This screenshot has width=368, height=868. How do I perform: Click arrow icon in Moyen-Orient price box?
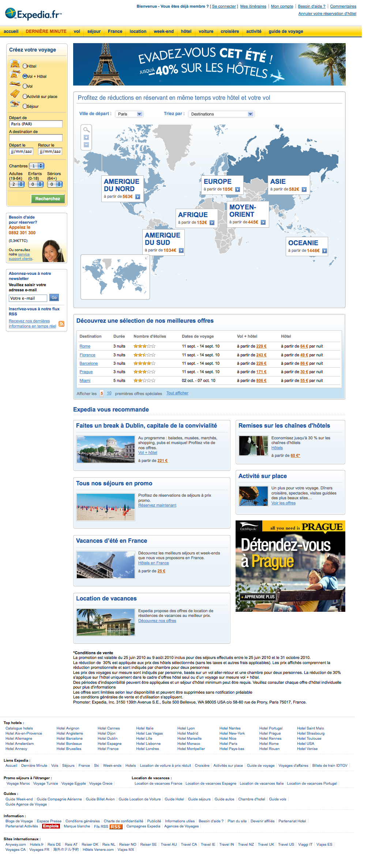point(263,222)
